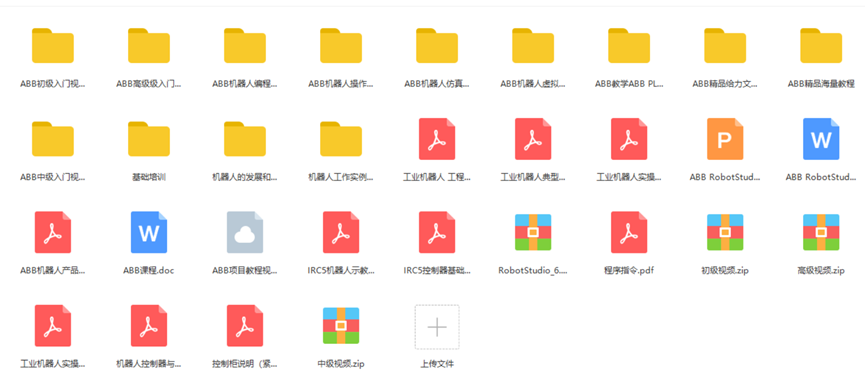Open the 程序指令.pdf file

click(x=629, y=232)
